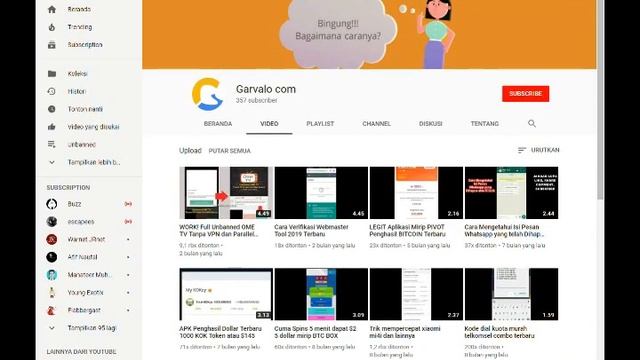The image size is (640, 360).
Task: Open Cara Mengetahui Isi Pesan Whatsapp title
Action: (504, 231)
